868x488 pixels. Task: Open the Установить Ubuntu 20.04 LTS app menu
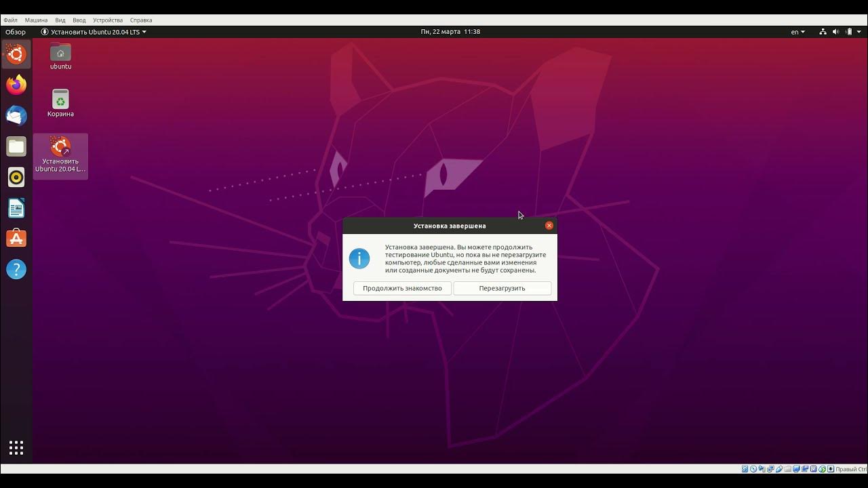click(x=94, y=32)
